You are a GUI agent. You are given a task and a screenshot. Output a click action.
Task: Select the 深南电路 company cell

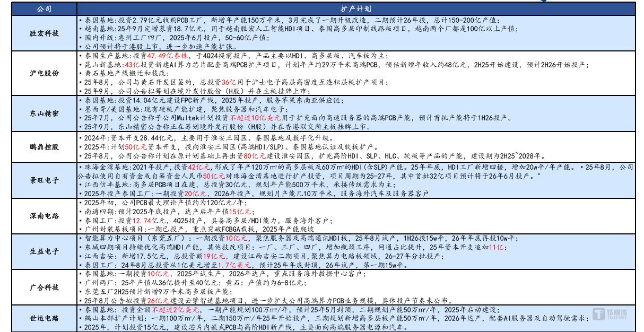(x=43, y=216)
